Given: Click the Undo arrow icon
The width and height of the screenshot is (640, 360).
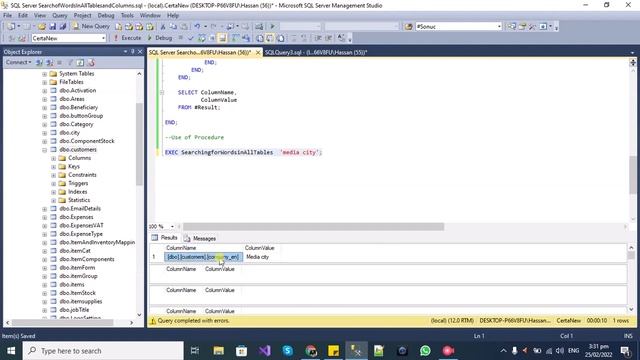Looking at the screenshot, I should pyautogui.click(x=197, y=27).
